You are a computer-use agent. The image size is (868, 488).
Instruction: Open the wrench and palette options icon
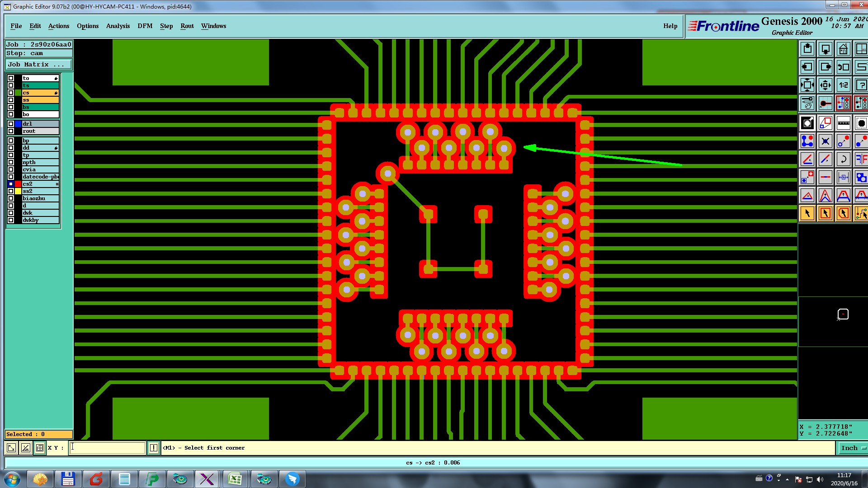807,103
